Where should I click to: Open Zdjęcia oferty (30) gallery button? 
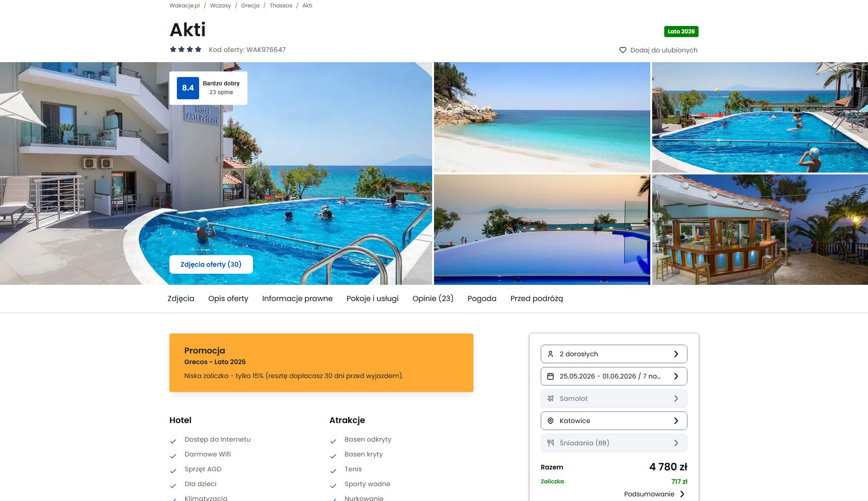click(x=211, y=264)
